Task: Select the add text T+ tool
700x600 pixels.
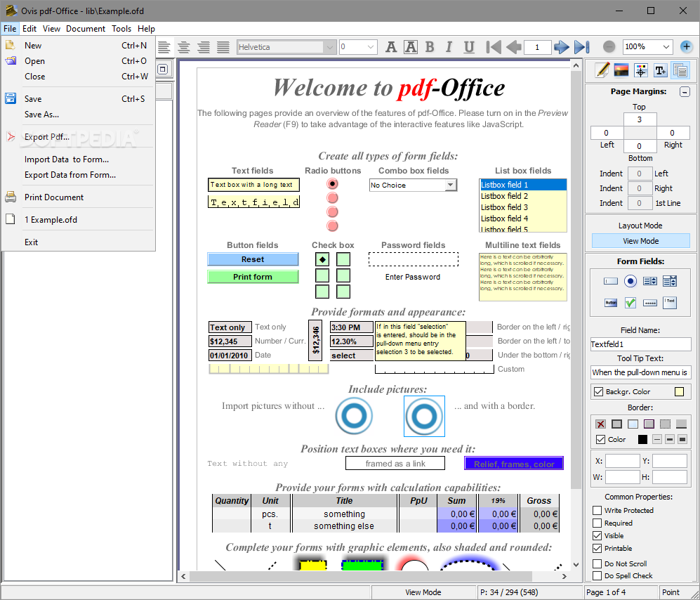Action: (660, 70)
